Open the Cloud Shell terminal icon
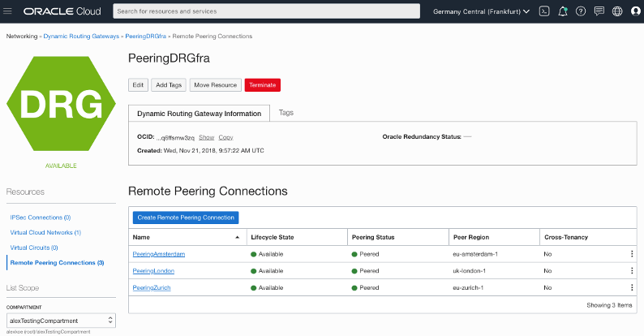This screenshot has width=644, height=336. [544, 11]
